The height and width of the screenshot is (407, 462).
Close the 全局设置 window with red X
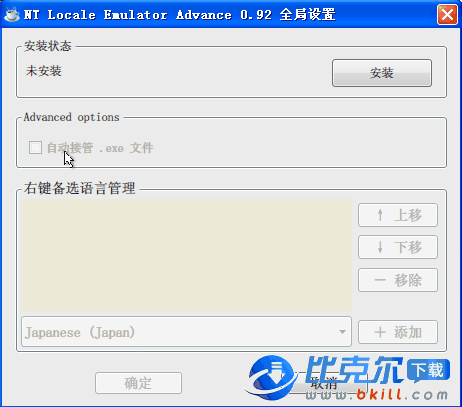447,15
